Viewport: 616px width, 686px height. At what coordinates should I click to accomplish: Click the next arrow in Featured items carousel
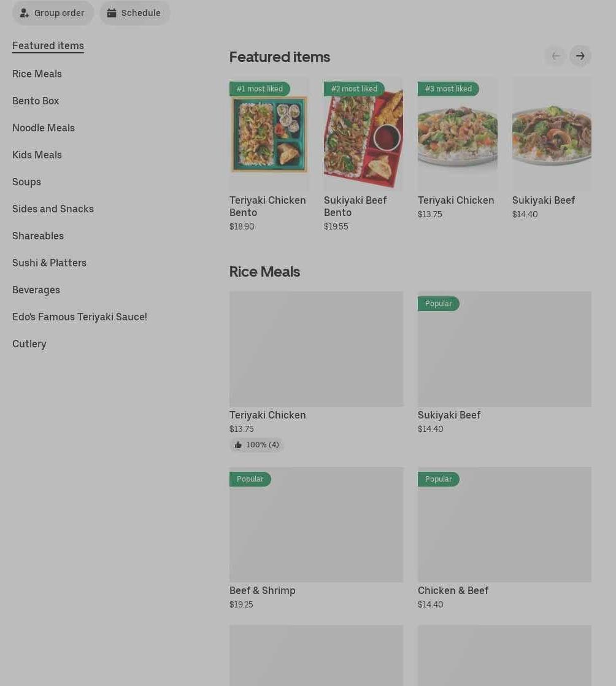(580, 56)
